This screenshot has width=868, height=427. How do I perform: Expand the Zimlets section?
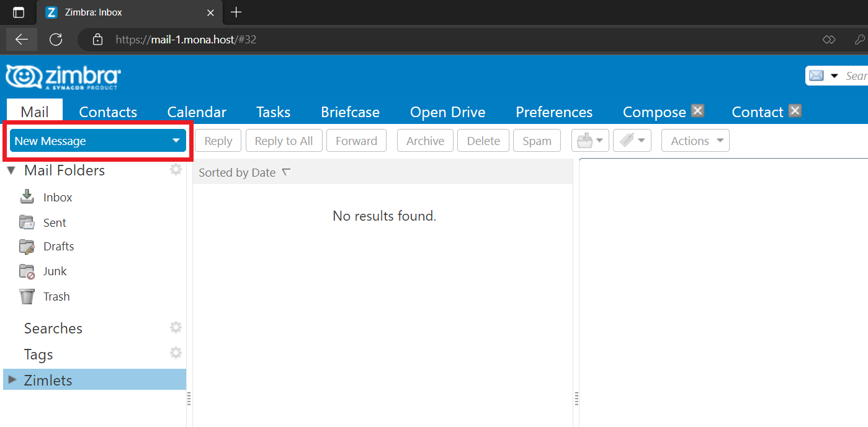[12, 379]
